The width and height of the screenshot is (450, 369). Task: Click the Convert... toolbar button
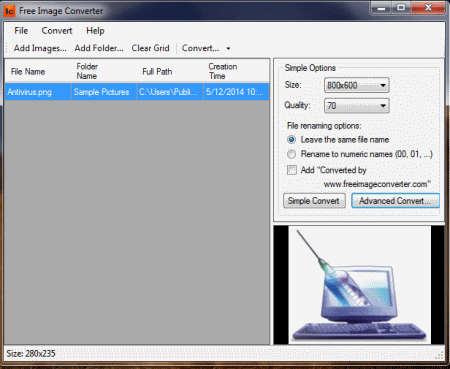point(201,48)
